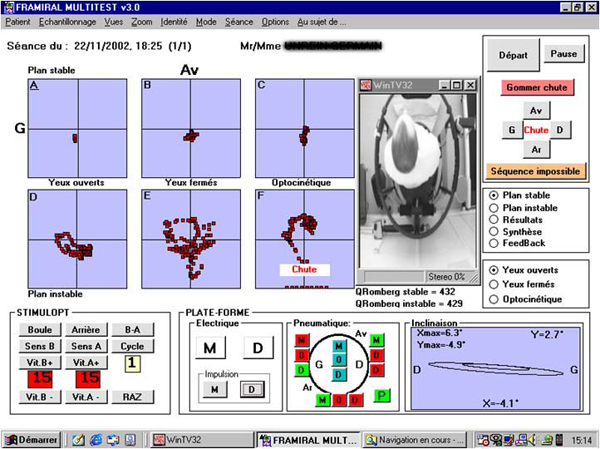Viewport: 600px width, 449px height.
Task: Open the Séance menu
Action: coord(239,21)
